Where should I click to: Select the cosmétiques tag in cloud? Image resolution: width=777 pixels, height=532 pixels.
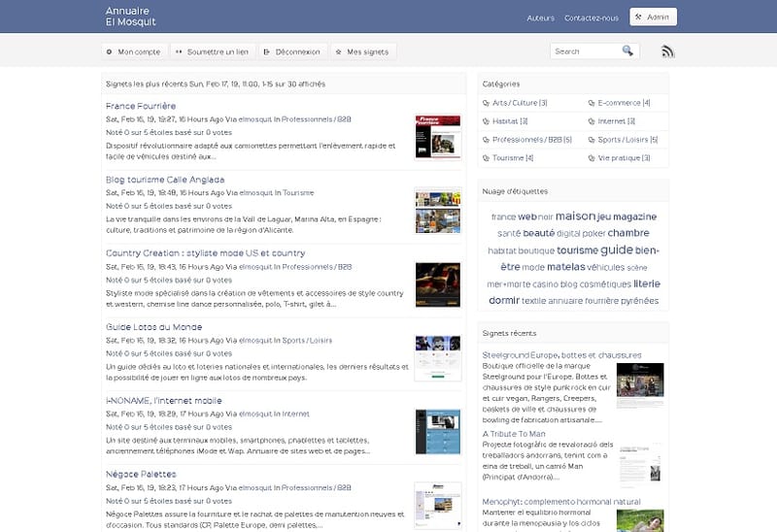point(605,283)
